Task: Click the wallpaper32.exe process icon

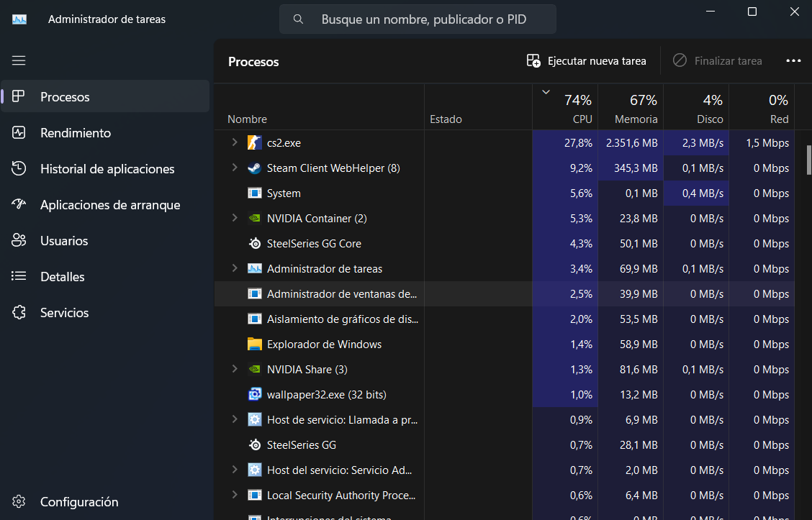Action: pyautogui.click(x=254, y=394)
